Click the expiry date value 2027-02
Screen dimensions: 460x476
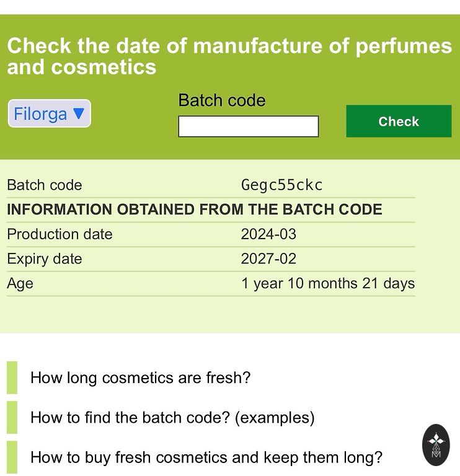tap(268, 259)
